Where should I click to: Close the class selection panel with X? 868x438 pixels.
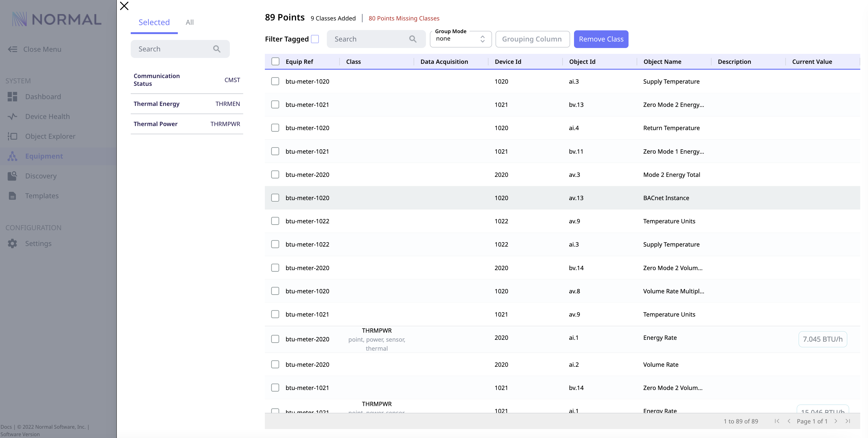[x=124, y=6]
